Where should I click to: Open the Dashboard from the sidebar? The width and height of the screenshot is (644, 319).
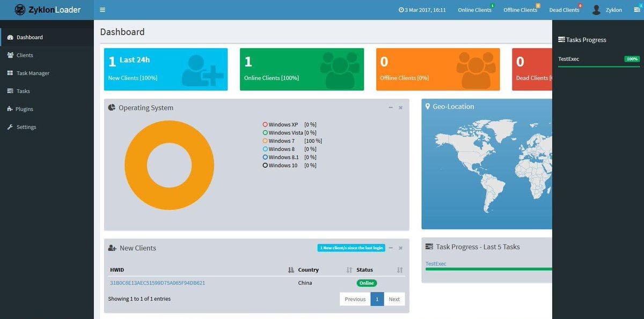click(29, 37)
